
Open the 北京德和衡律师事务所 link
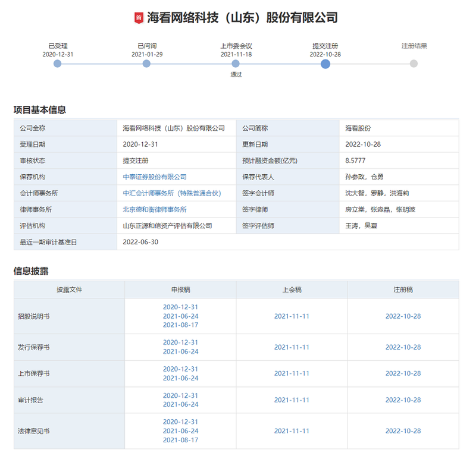(155, 210)
